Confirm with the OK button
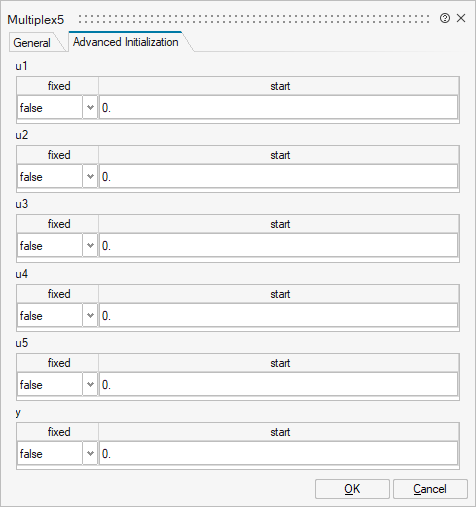 coord(352,489)
